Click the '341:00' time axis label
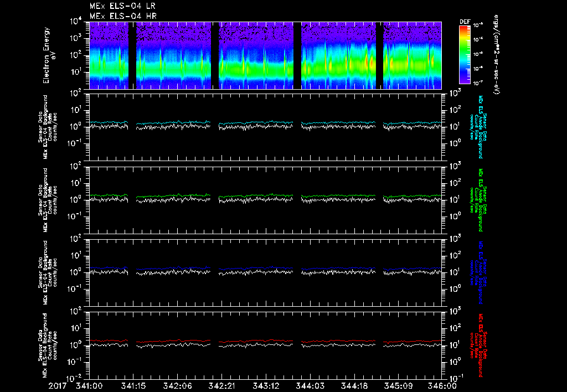The height and width of the screenshot is (392, 567). point(89,386)
